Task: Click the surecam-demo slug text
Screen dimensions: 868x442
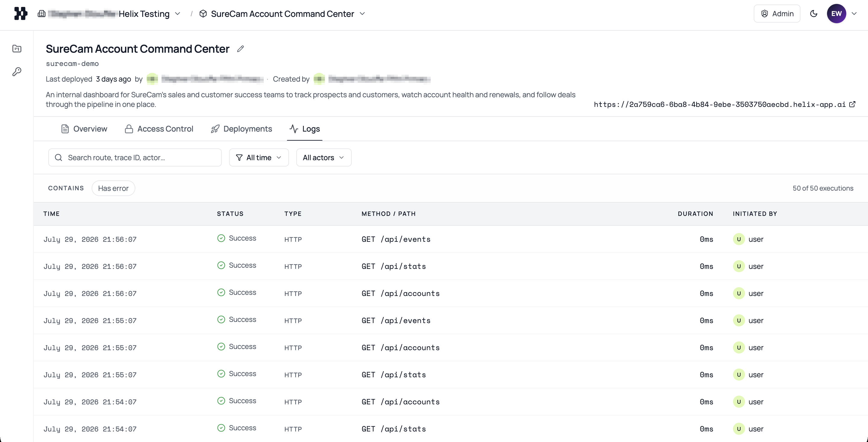Action: (72, 64)
